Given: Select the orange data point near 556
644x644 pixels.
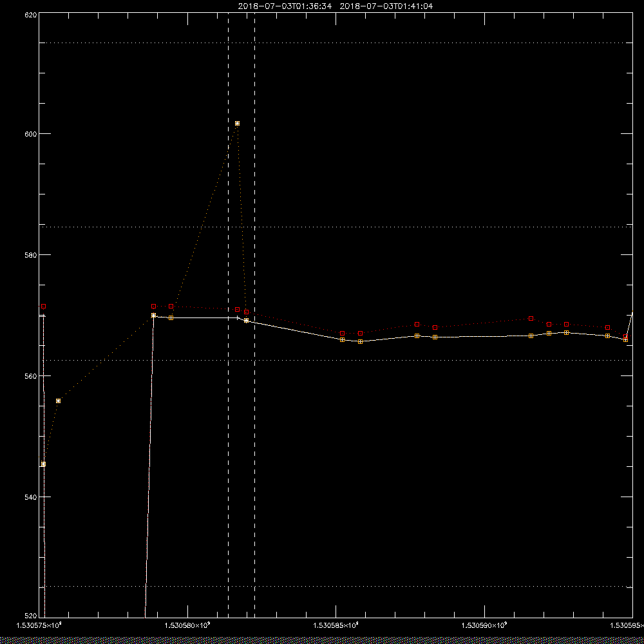Looking at the screenshot, I should [x=59, y=401].
